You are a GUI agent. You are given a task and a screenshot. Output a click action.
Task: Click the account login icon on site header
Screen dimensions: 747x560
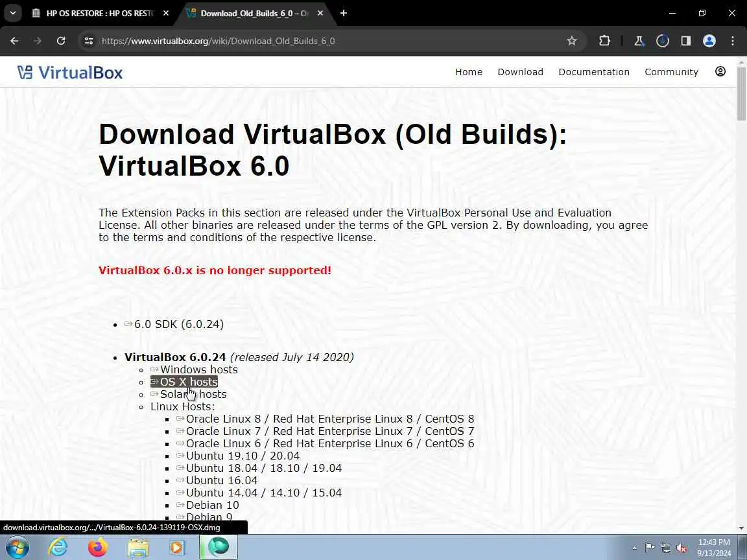click(720, 71)
